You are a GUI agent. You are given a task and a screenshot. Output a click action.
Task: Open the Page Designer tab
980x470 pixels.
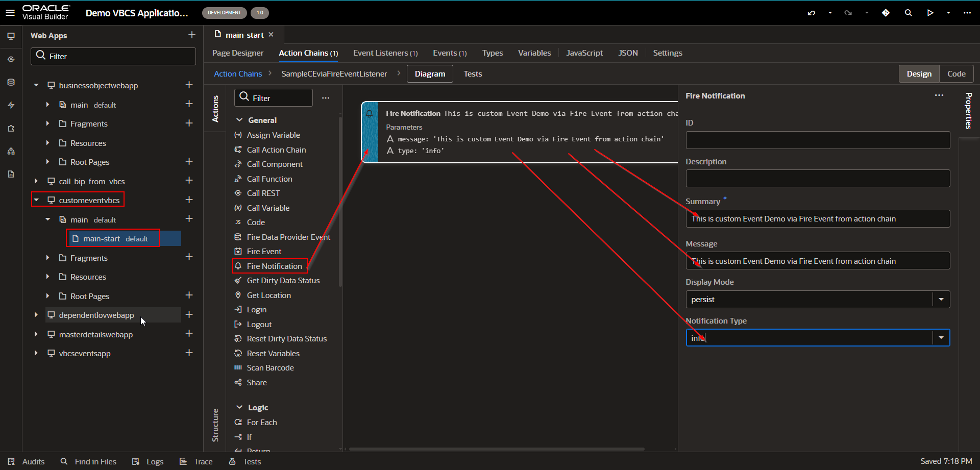(238, 53)
